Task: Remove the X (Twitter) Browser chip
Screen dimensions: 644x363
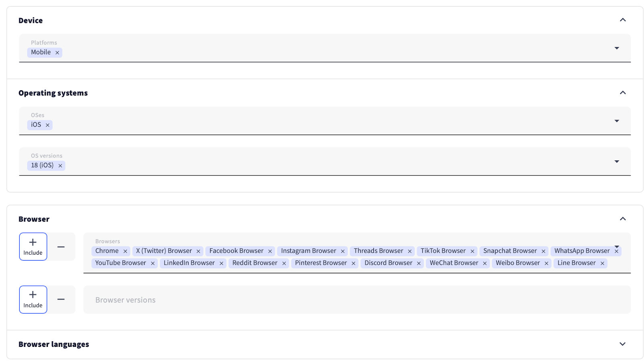Action: click(x=198, y=251)
